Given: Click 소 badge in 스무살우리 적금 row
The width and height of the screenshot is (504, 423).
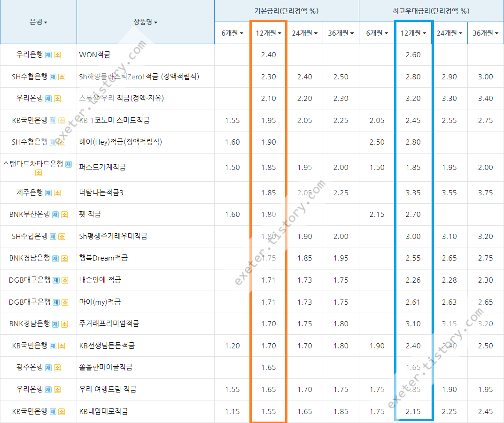Looking at the screenshot, I should (x=57, y=99).
